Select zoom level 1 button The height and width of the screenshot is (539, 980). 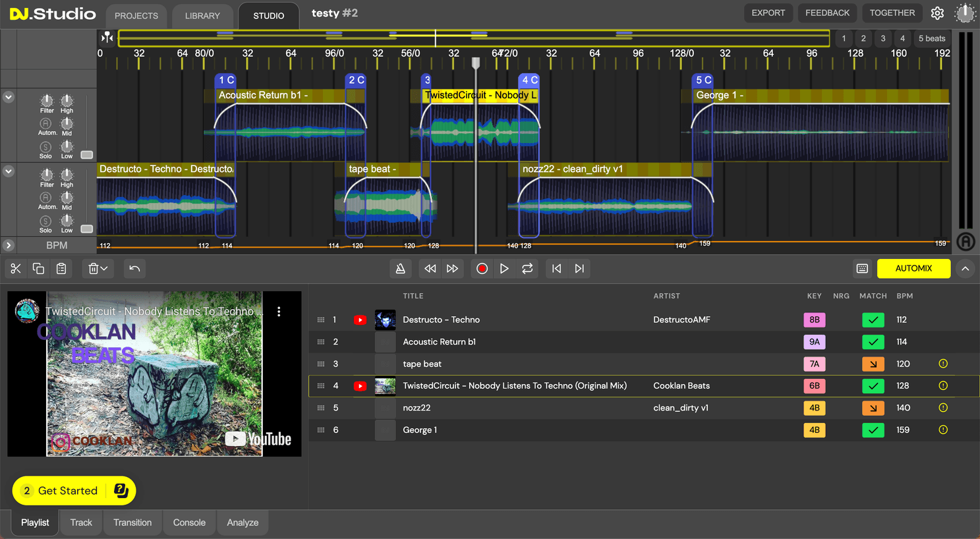pos(844,38)
